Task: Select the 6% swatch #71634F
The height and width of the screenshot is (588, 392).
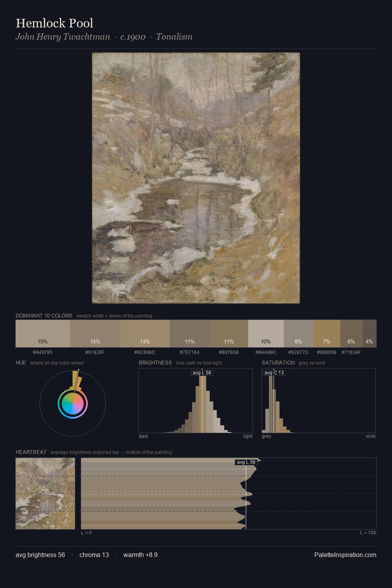Action: tap(351, 334)
